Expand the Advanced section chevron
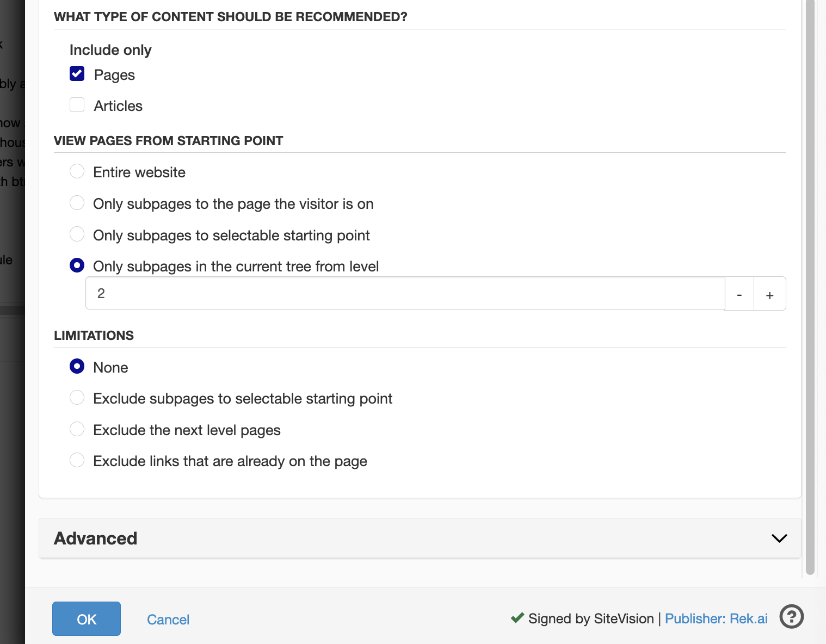The width and height of the screenshot is (826, 644). click(779, 538)
